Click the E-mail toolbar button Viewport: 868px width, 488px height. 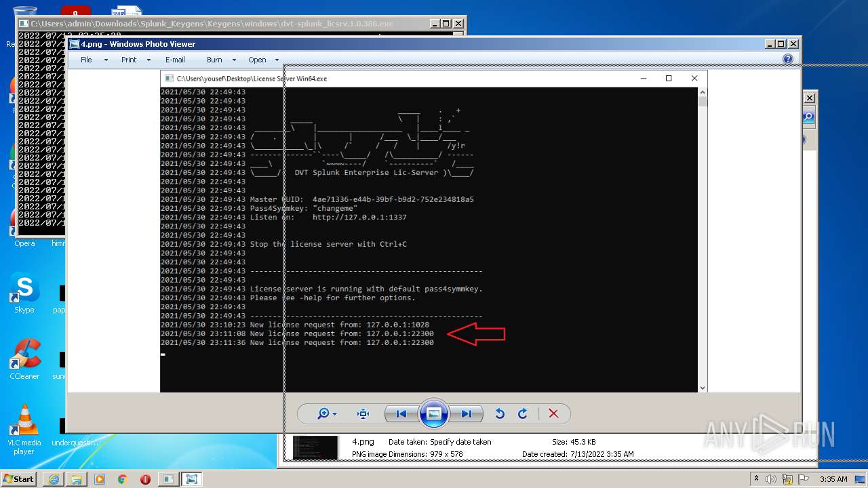[175, 60]
